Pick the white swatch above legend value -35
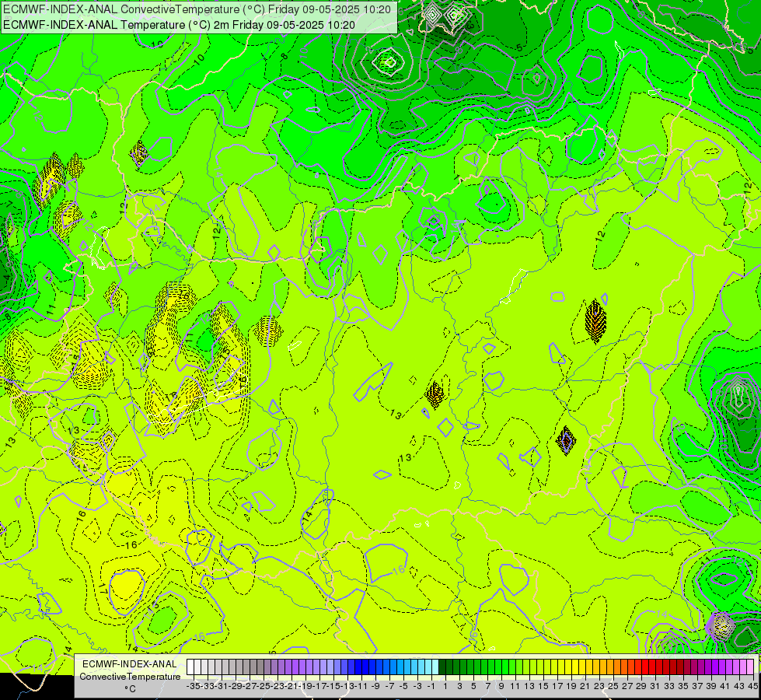Viewport: 761px width, 700px height. 190,667
